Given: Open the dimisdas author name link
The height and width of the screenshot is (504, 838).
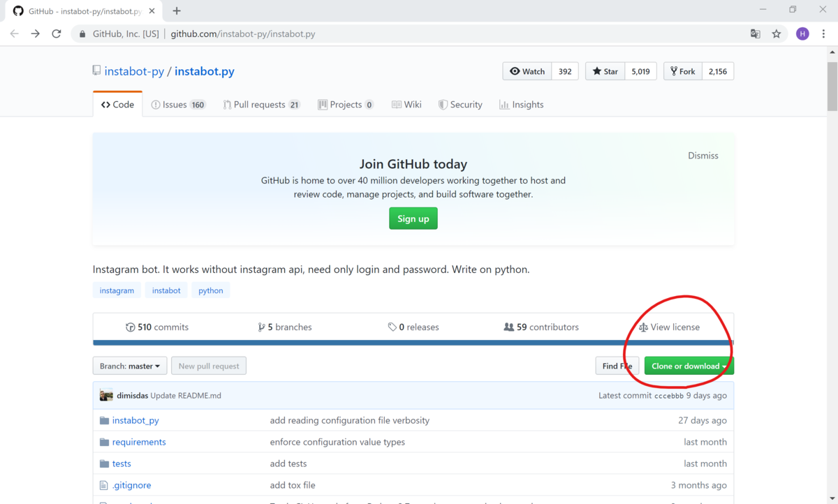Looking at the screenshot, I should 133,396.
